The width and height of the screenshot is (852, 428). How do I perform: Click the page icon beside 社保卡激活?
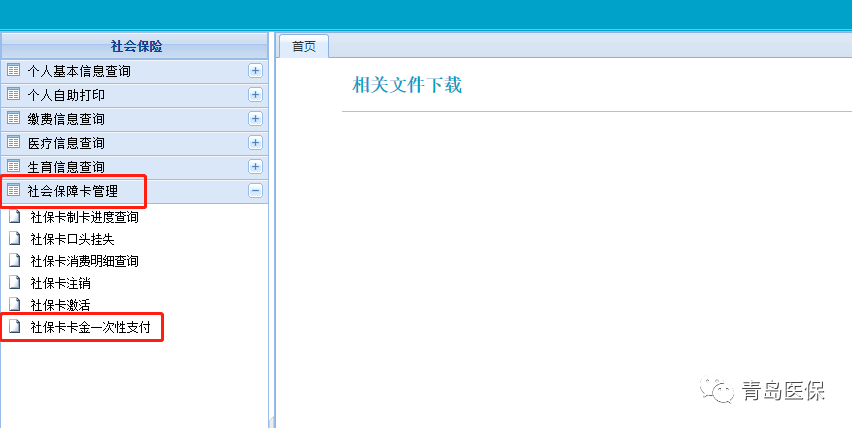[x=14, y=304]
